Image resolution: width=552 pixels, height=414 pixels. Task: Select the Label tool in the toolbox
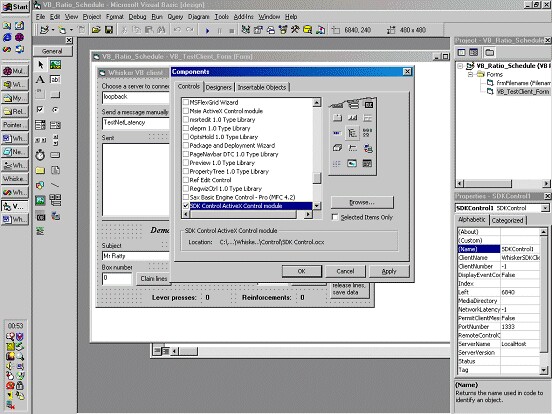point(40,80)
